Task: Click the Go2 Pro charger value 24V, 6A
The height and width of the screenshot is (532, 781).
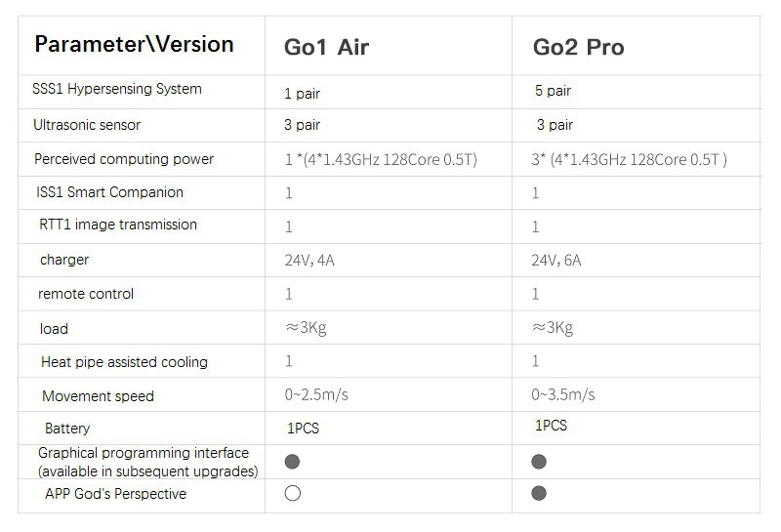Action: click(562, 261)
